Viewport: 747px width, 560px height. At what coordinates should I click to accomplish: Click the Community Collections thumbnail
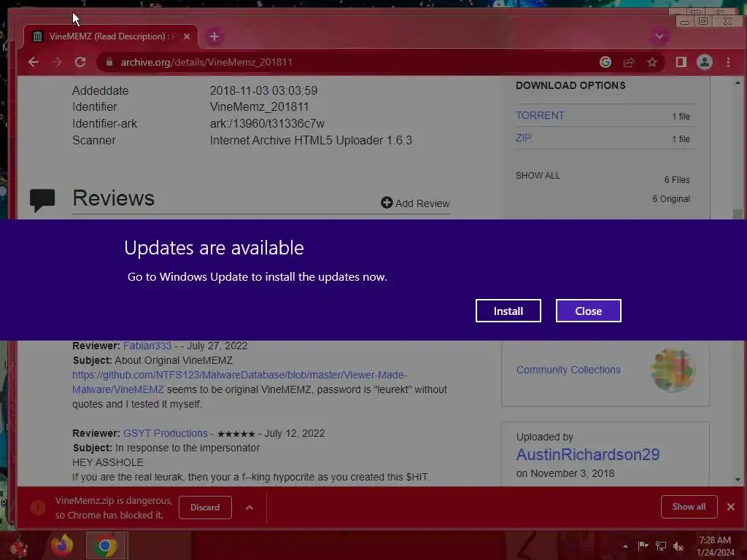point(673,370)
